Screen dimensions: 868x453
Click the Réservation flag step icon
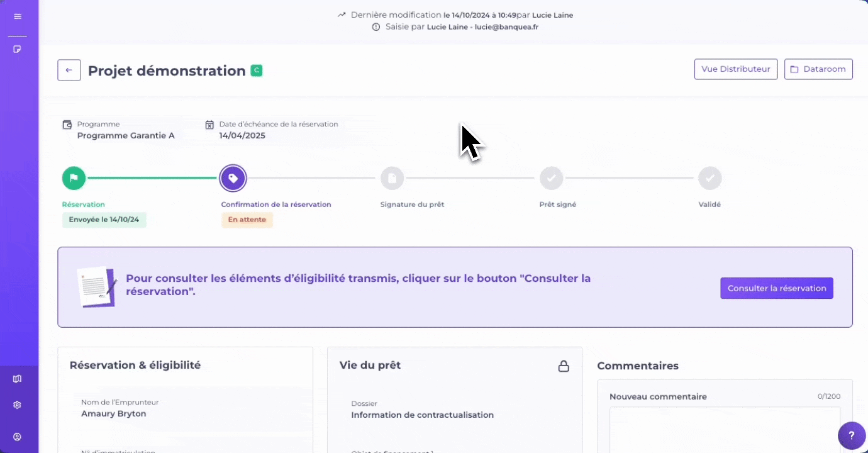(x=74, y=178)
